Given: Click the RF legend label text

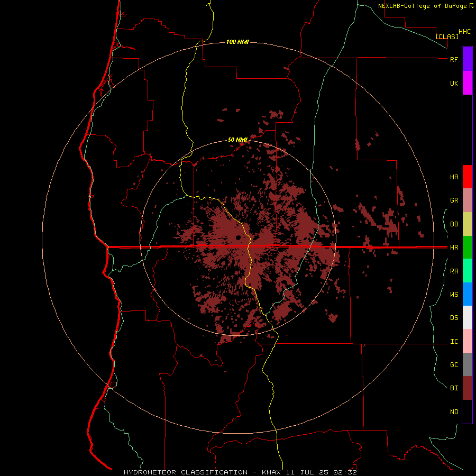Looking at the screenshot, I should pyautogui.click(x=454, y=59).
